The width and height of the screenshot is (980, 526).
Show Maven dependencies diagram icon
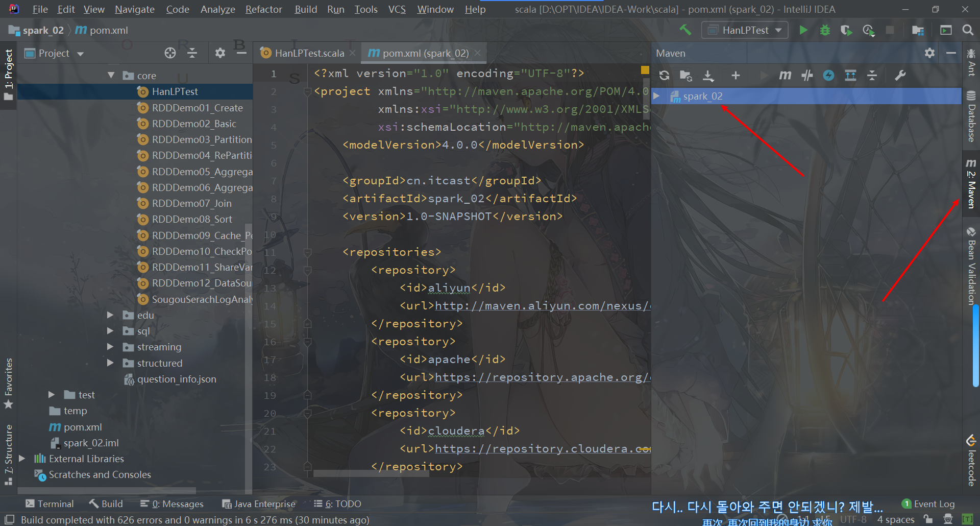(x=850, y=76)
